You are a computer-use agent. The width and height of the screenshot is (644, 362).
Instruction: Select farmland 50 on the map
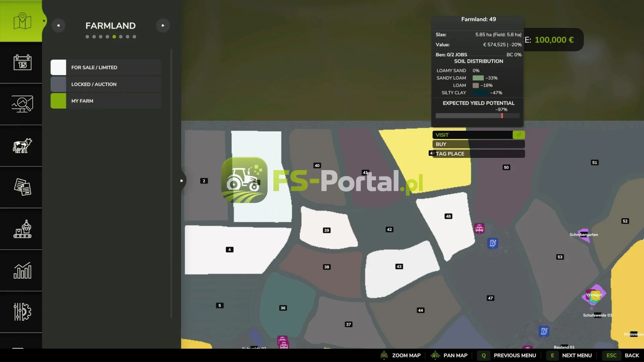[x=506, y=167]
